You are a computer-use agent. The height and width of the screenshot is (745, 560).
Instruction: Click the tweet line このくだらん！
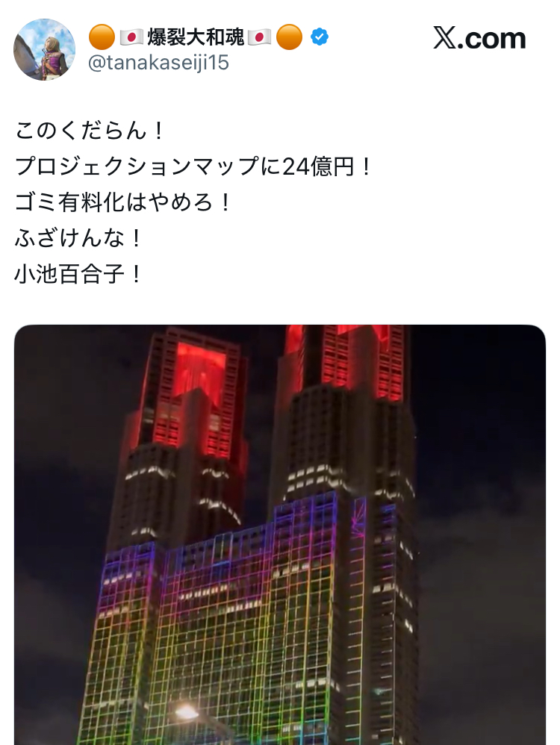click(90, 131)
